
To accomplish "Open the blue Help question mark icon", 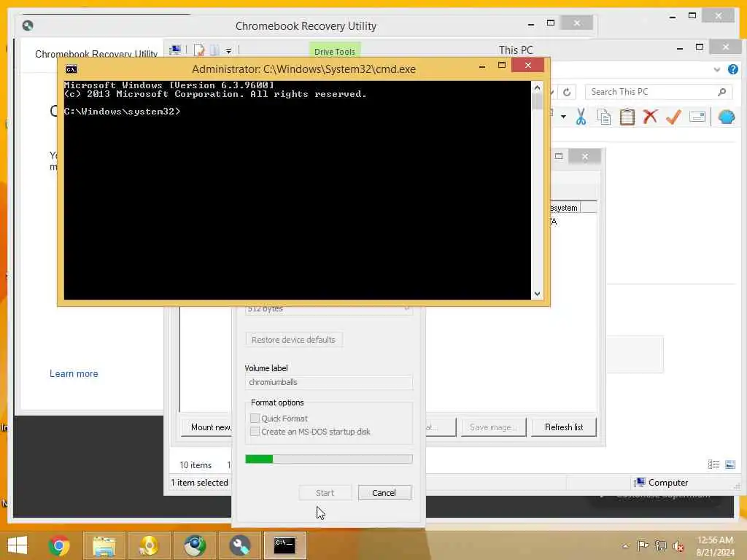I will tap(732, 69).
